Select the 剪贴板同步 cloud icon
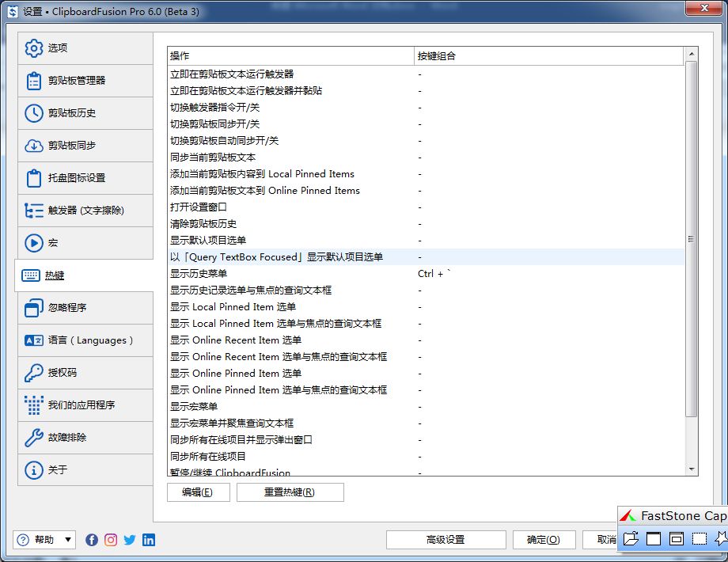This screenshot has height=562, width=728. tap(34, 146)
